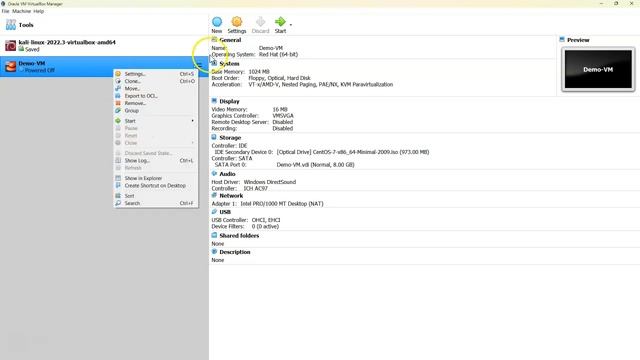
Task: Open the Machine menu
Action: [x=21, y=11]
